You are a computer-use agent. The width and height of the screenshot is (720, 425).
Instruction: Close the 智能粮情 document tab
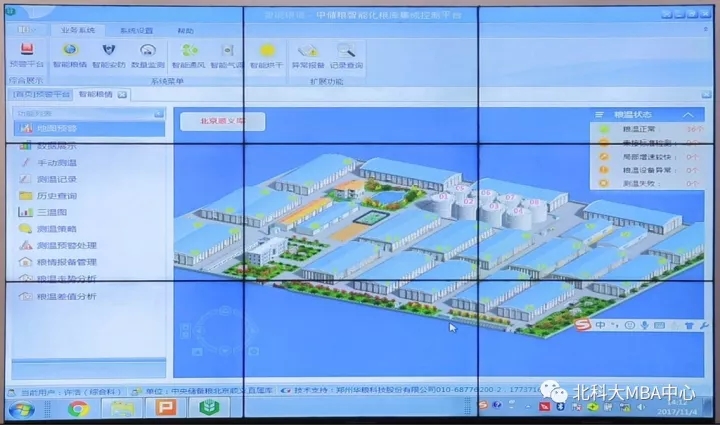[x=122, y=94]
